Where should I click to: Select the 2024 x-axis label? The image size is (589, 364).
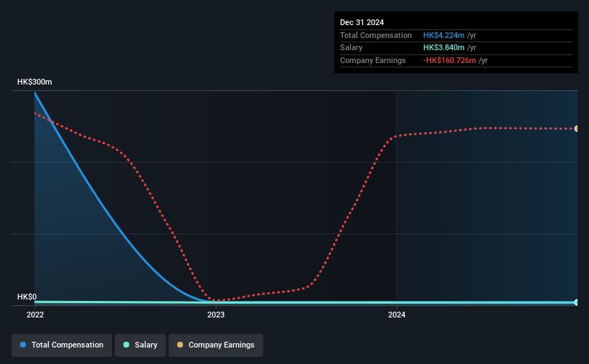point(397,315)
